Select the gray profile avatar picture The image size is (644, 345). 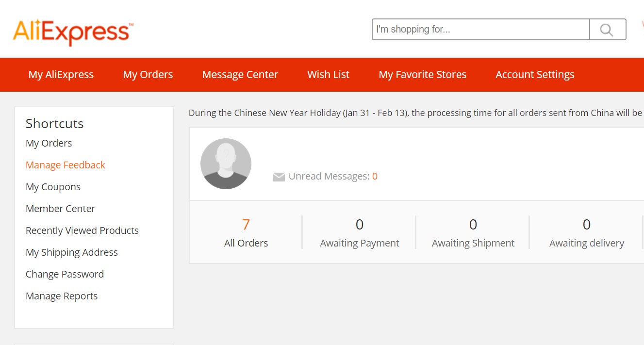click(x=226, y=164)
